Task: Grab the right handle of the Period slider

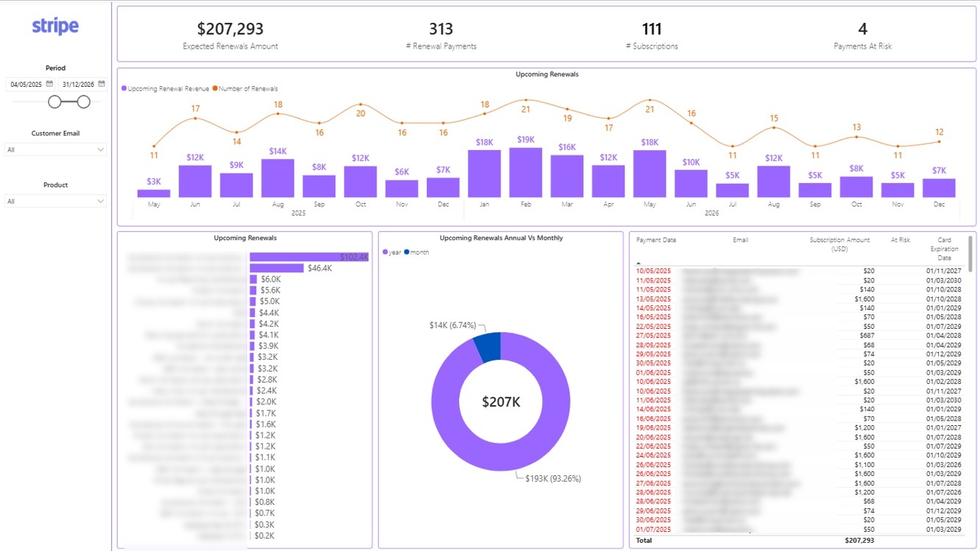Action: (x=83, y=102)
